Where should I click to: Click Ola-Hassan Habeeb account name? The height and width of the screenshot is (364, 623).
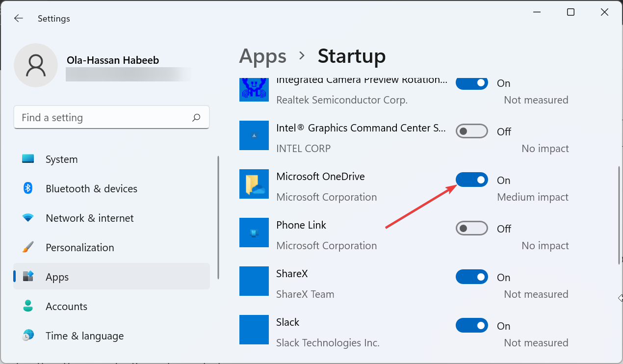pos(113,60)
